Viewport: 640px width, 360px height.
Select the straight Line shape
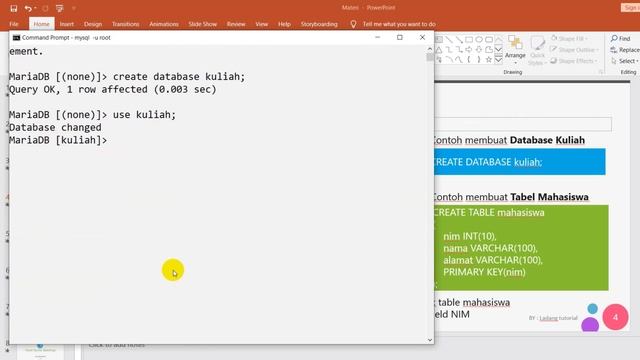[x=449, y=40]
